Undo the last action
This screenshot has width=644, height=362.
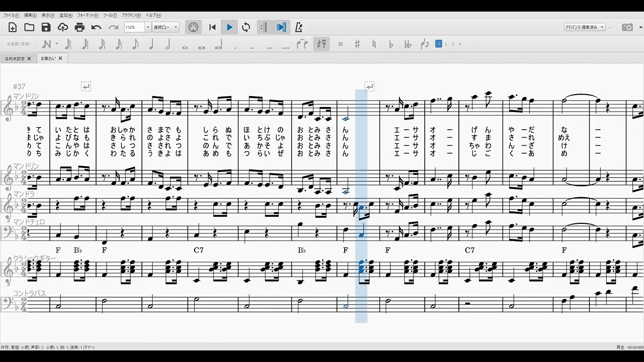click(x=97, y=27)
